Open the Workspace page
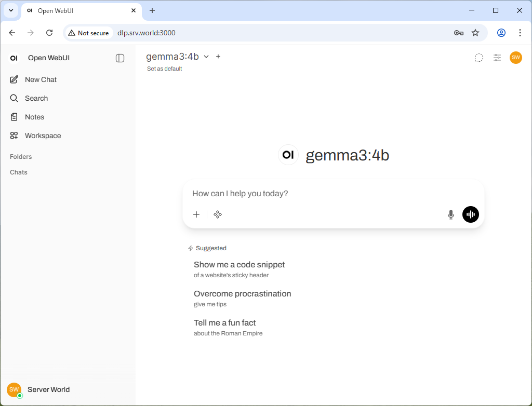Screen dimensions: 532x406 point(43,136)
